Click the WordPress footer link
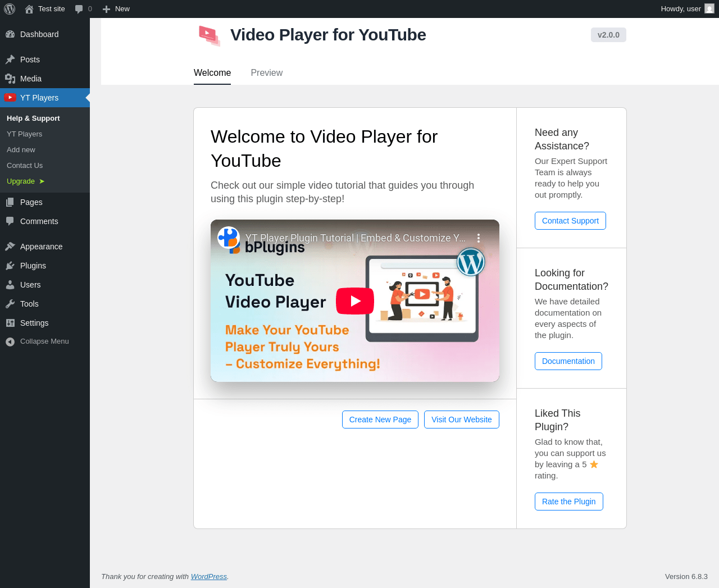Viewport: 719px width, 588px height. [209, 577]
